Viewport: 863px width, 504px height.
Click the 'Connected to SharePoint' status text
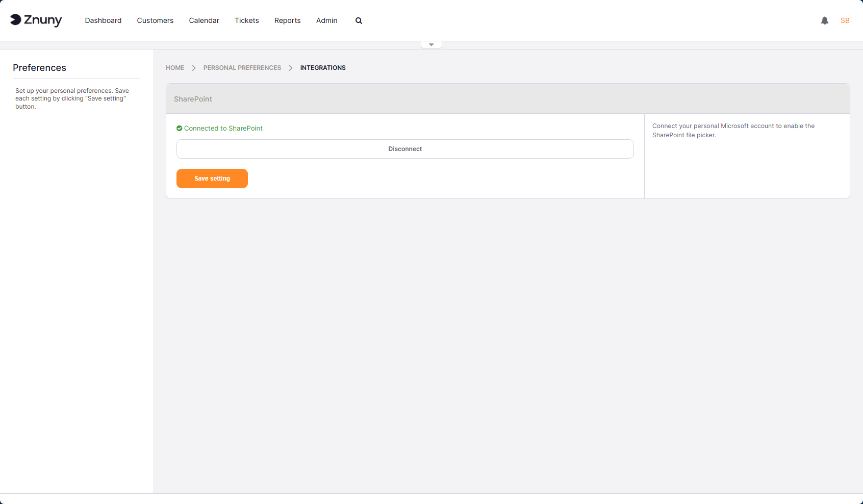(223, 129)
